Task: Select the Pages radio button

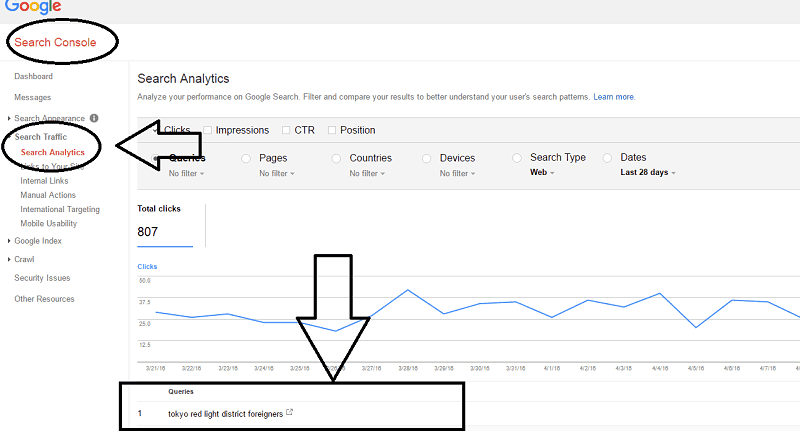Action: click(246, 158)
